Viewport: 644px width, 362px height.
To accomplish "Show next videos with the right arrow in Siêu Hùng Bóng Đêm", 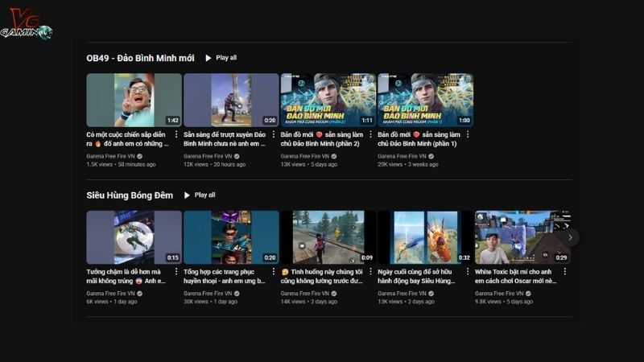I will (x=570, y=237).
